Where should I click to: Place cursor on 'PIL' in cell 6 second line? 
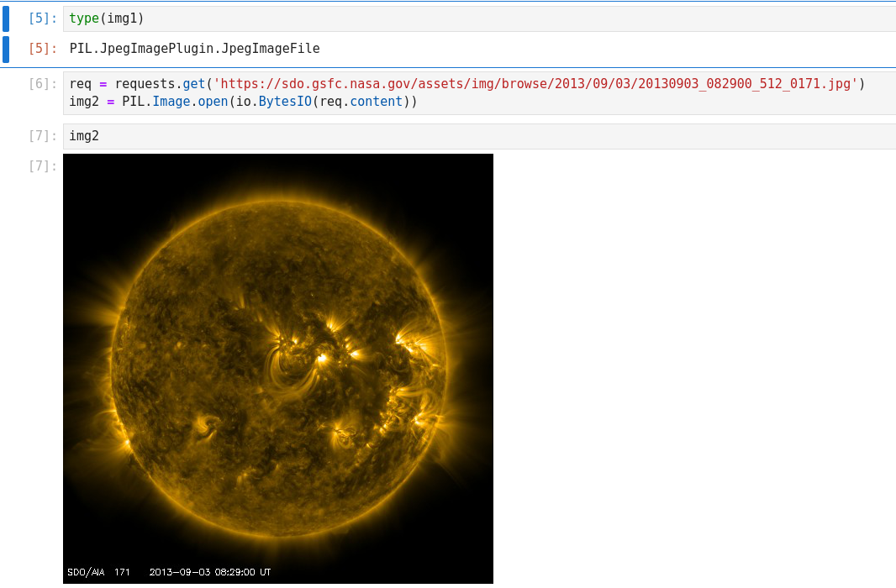tap(133, 102)
